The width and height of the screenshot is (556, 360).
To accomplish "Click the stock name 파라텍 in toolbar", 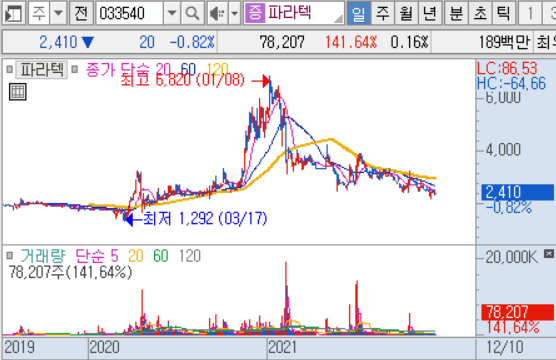I will [290, 13].
